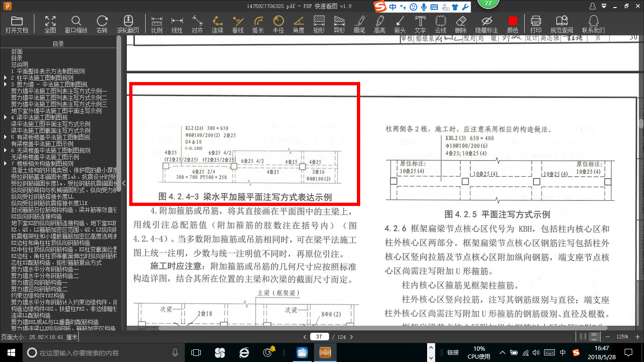Rotate the page with 右转
Screen dimensions: 644x362
[x=102, y=24]
